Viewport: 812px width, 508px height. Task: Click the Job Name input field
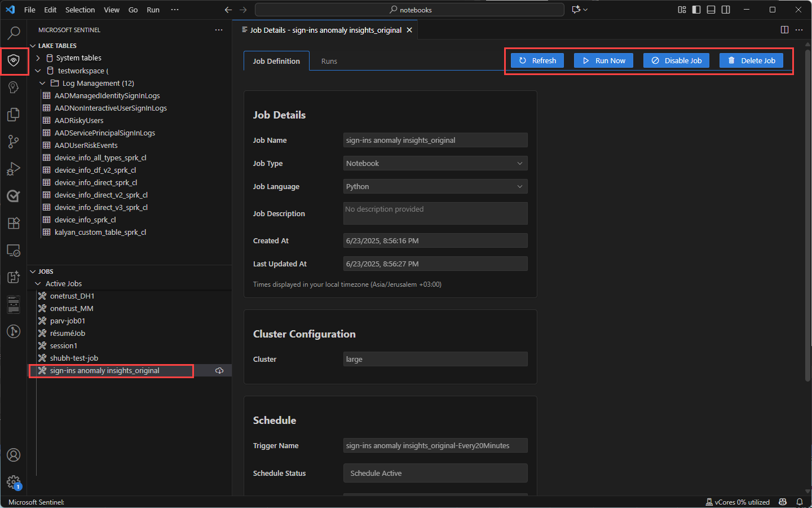tap(435, 140)
